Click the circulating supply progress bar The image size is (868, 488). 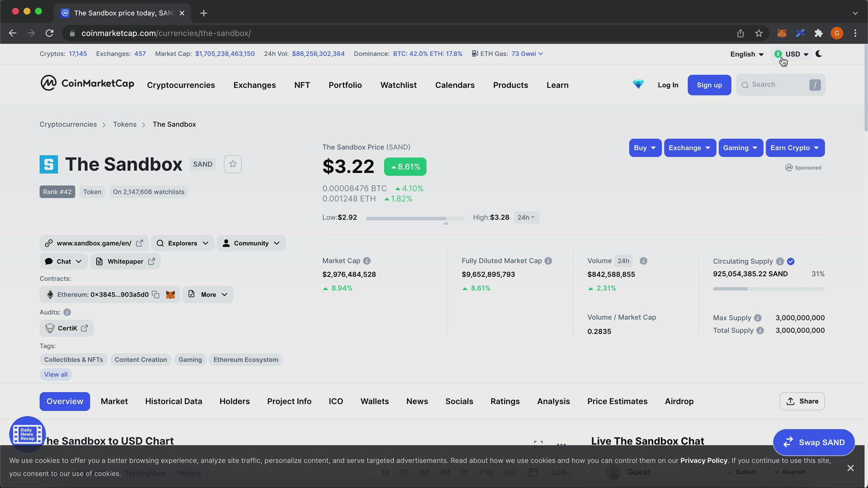point(769,289)
